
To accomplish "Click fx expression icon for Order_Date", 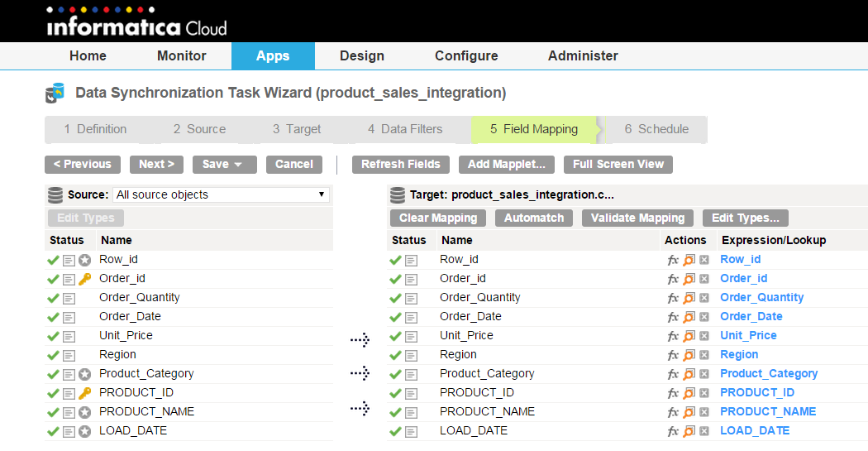I will tap(673, 317).
